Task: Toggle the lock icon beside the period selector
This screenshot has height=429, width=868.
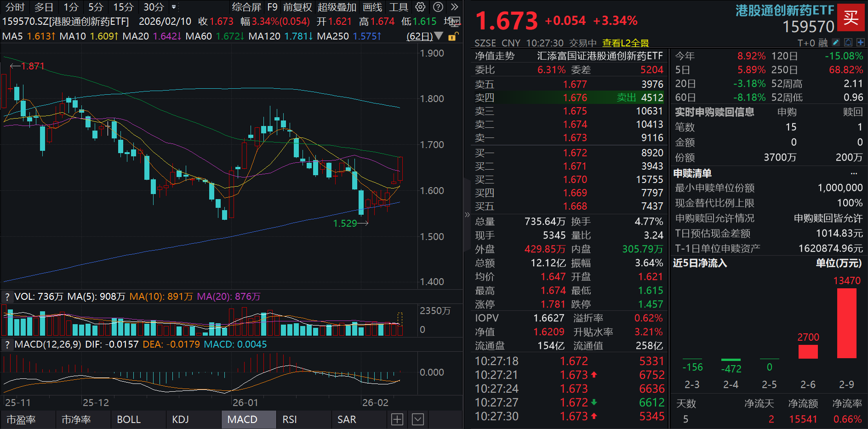Action: coord(452,37)
